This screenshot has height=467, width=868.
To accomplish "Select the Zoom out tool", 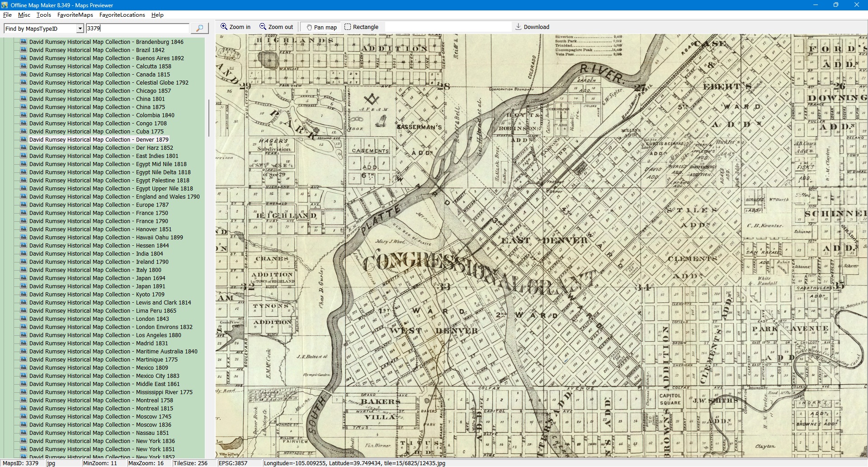I will coord(276,27).
